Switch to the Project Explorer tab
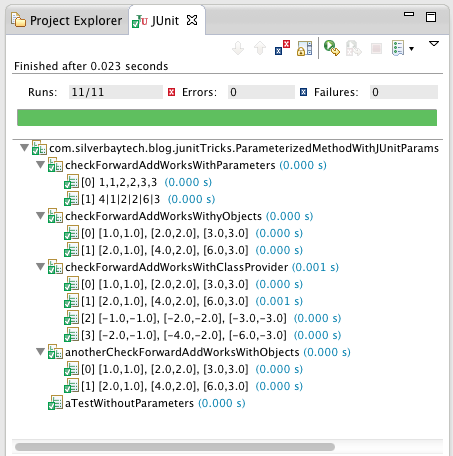This screenshot has width=453, height=456. [67, 21]
